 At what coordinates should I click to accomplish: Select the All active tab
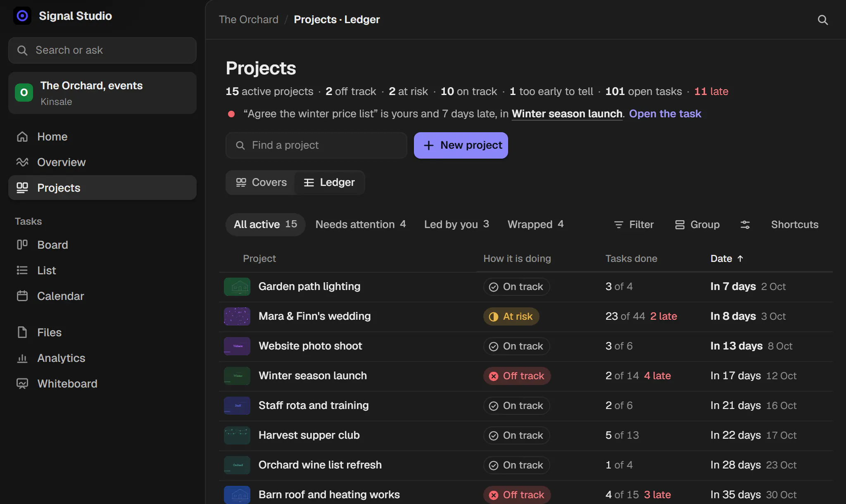265,225
